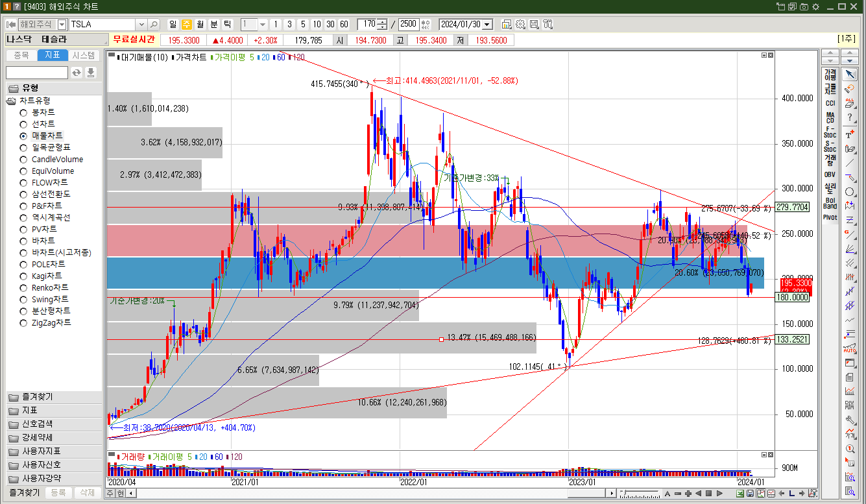
Task: Switch to the 지표 tab
Action: (x=53, y=56)
